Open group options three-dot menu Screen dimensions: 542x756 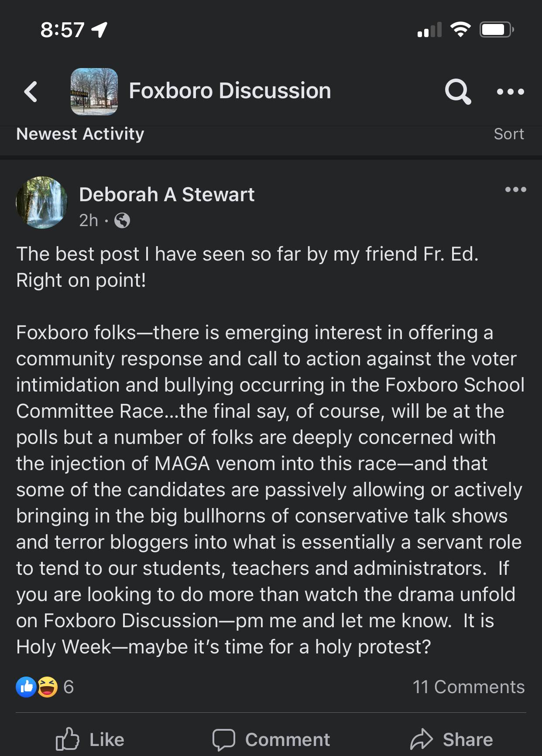pos(510,92)
